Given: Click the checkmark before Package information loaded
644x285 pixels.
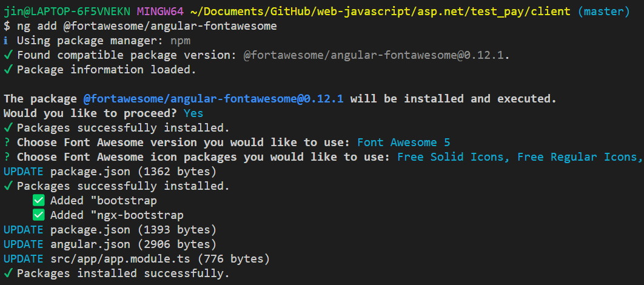Looking at the screenshot, I should 8,70.
